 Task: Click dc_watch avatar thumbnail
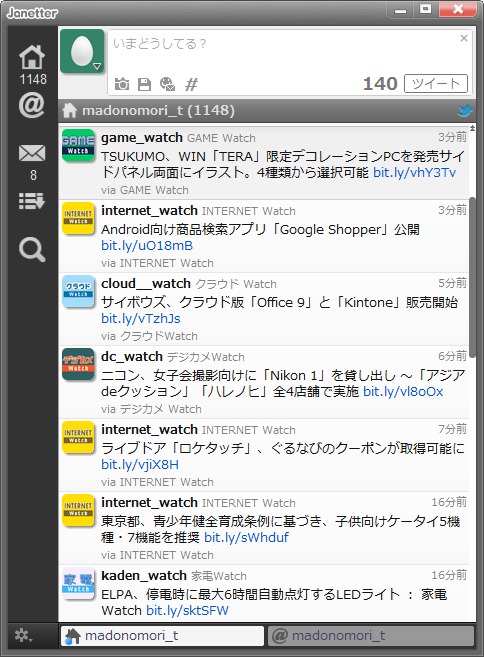[x=78, y=364]
